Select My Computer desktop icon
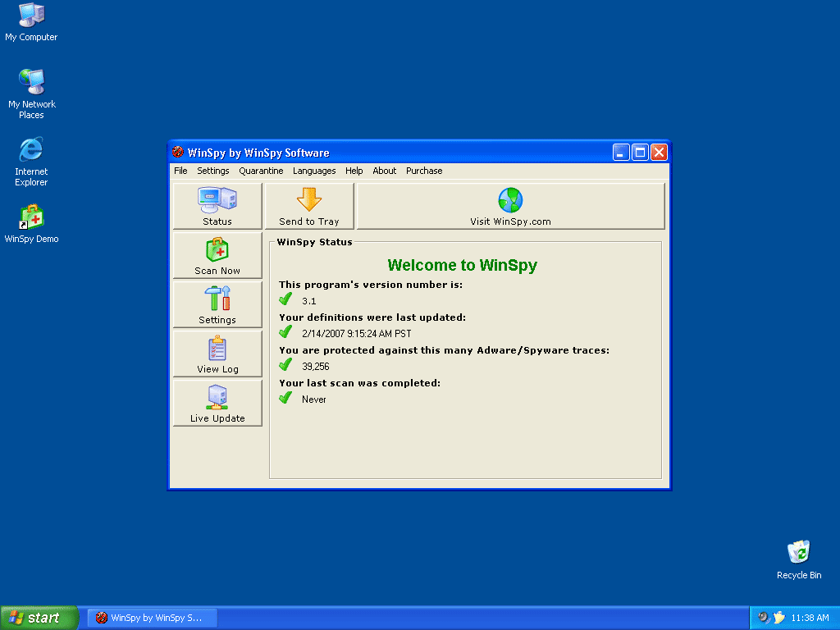The height and width of the screenshot is (630, 840). [31, 16]
